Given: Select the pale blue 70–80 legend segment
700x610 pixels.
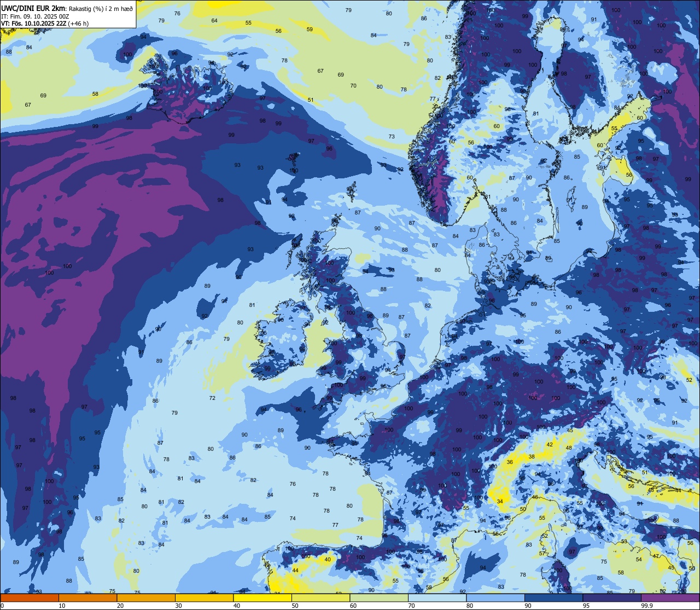Looking at the screenshot, I should [437, 597].
